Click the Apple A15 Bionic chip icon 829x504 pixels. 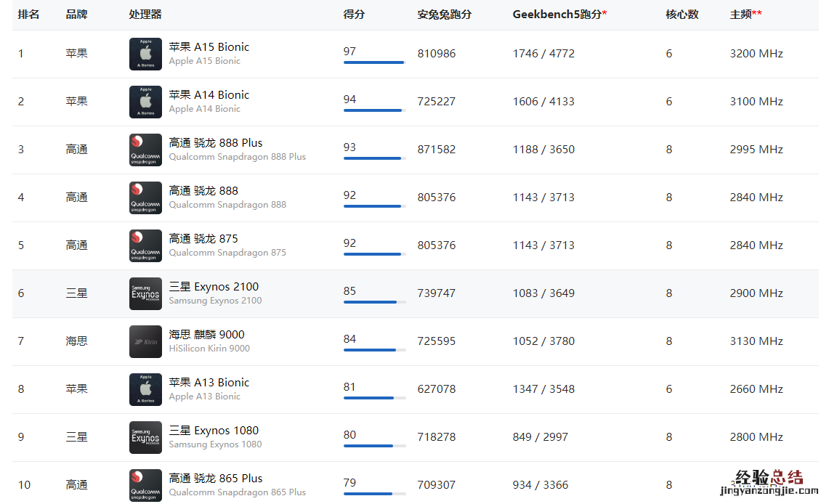pyautogui.click(x=145, y=54)
